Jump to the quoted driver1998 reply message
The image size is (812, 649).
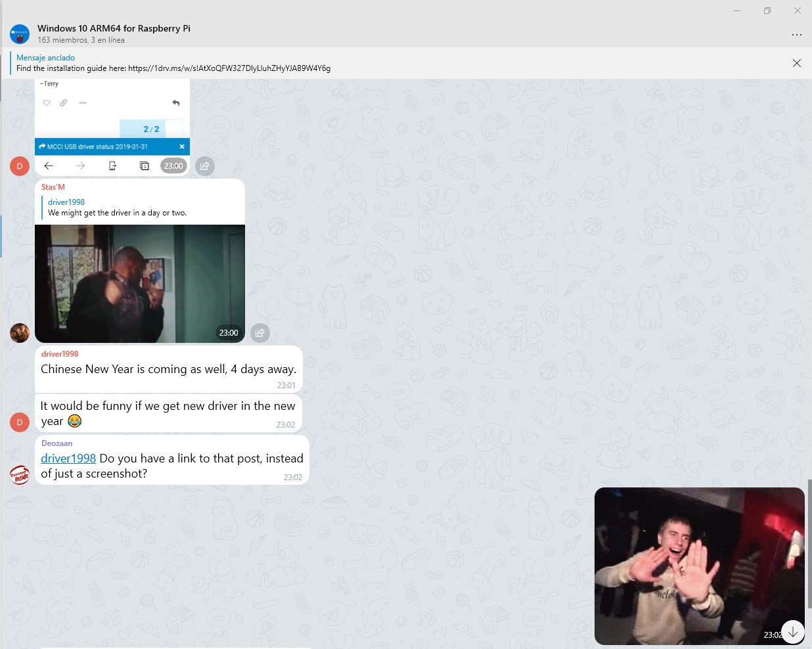117,208
